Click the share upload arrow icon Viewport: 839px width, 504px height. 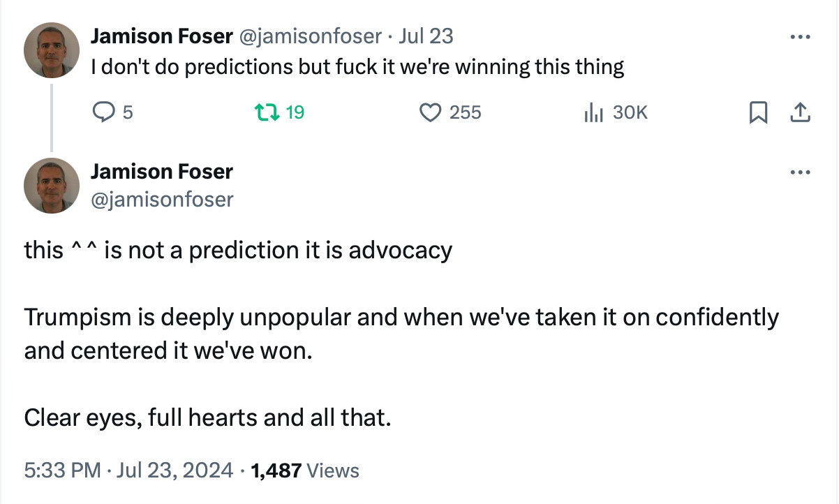[800, 112]
